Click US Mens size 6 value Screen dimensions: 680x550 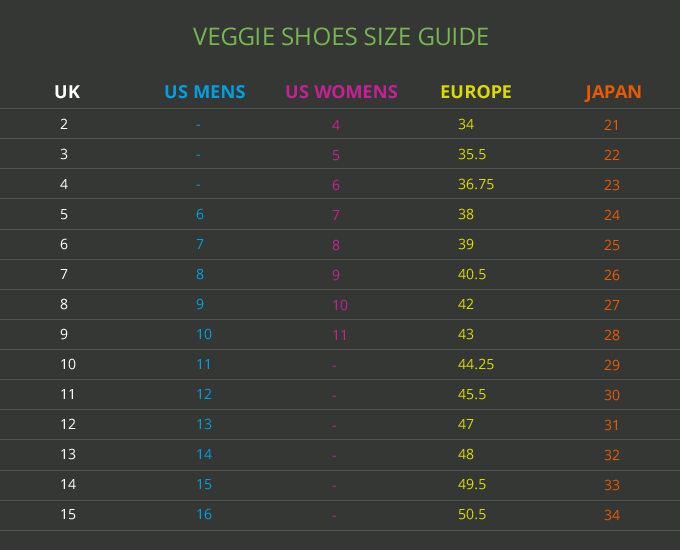coord(200,214)
